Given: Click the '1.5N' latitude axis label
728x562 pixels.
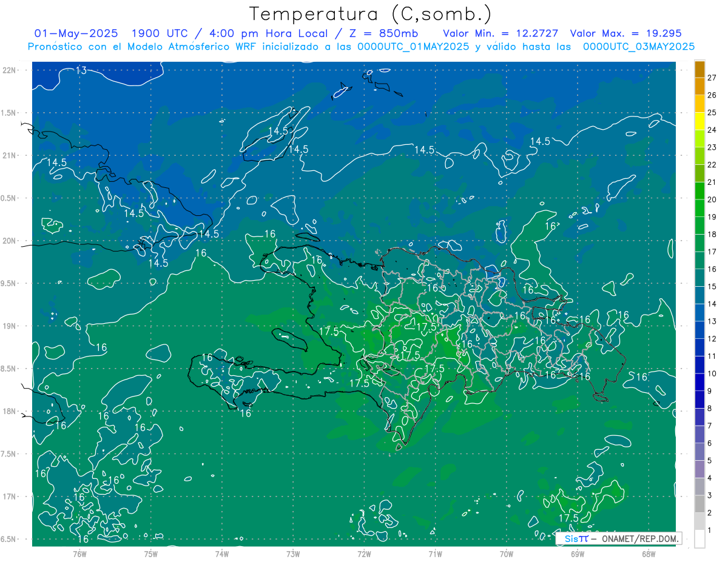Looking at the screenshot, I should [9, 113].
